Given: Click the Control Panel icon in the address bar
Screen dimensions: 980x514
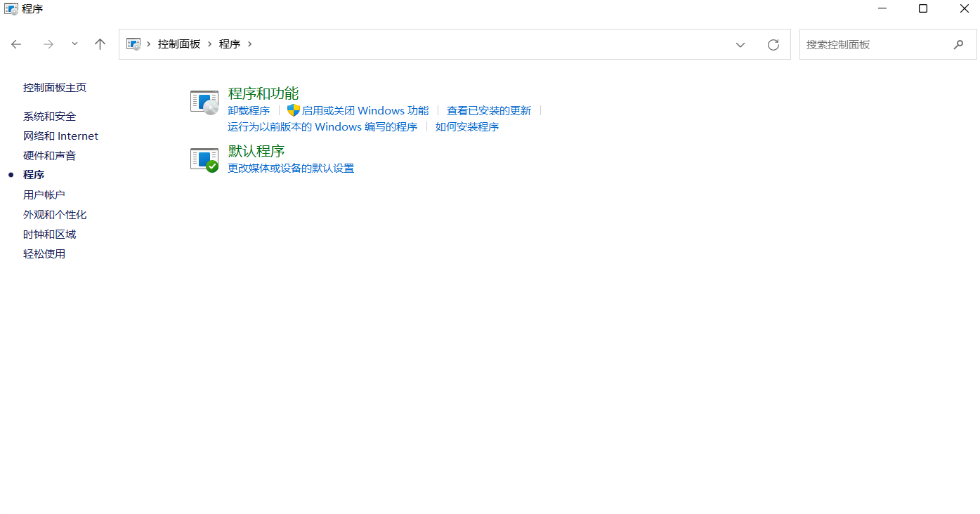Looking at the screenshot, I should [x=133, y=44].
